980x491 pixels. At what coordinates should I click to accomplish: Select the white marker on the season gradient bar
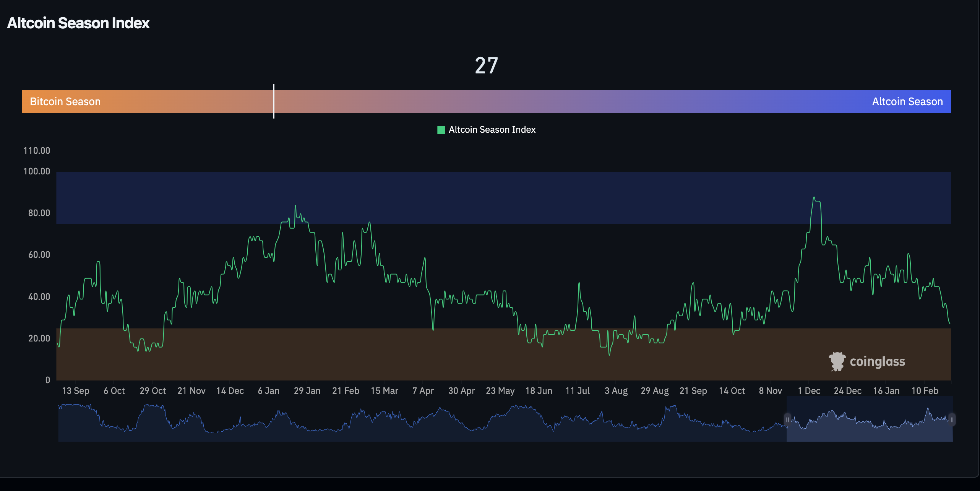pos(274,101)
